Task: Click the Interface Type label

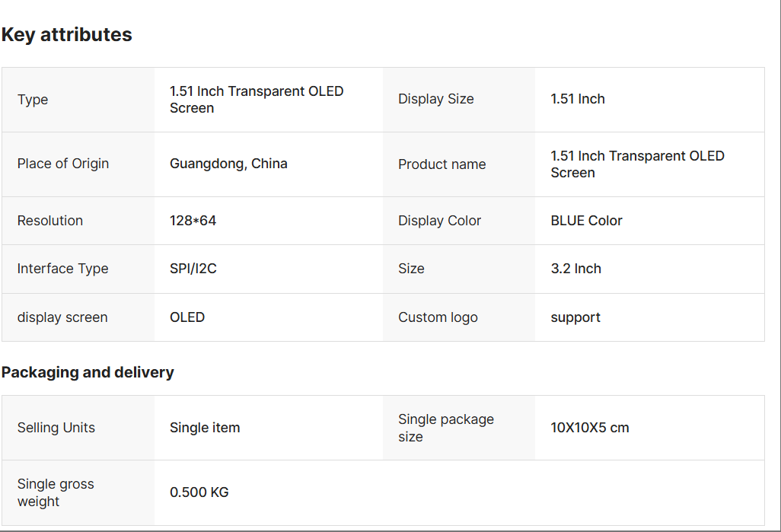Action: (x=62, y=269)
